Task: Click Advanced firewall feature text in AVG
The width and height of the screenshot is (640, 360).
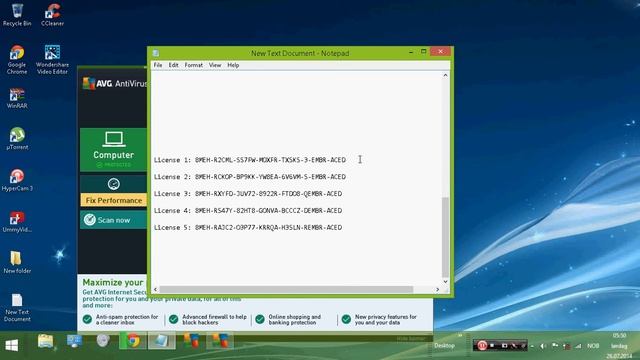Action: click(214, 320)
